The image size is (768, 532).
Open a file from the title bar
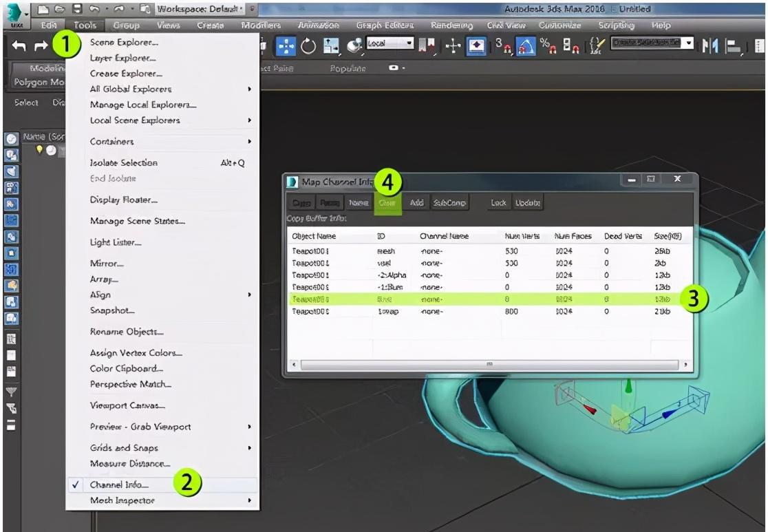point(59,9)
